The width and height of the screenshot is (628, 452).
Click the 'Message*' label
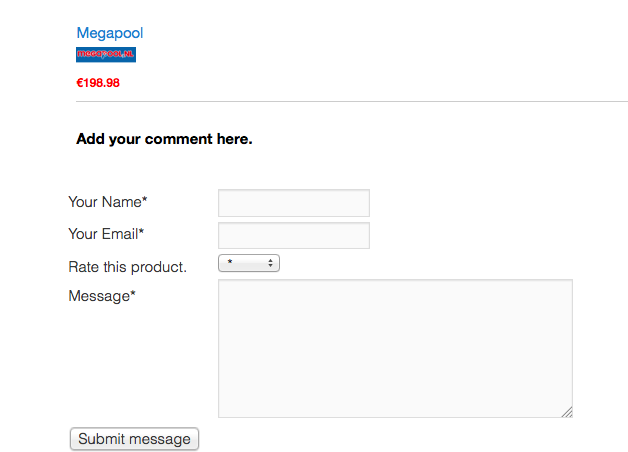[101, 296]
